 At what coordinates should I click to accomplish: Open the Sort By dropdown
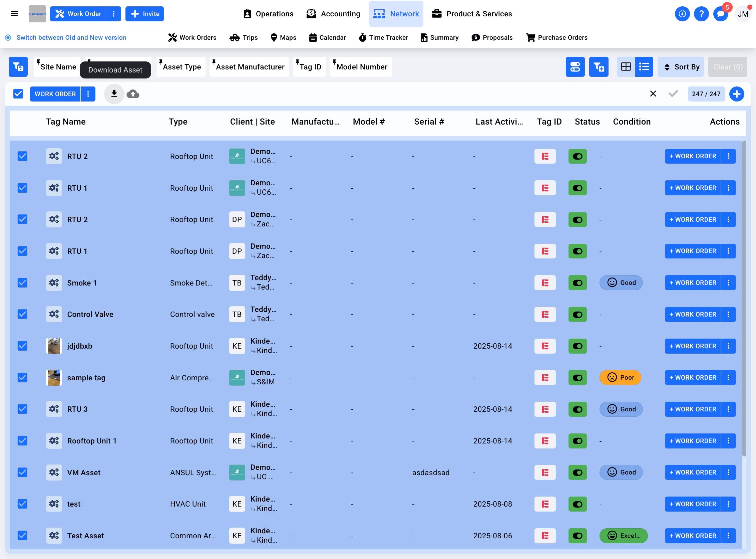681,67
